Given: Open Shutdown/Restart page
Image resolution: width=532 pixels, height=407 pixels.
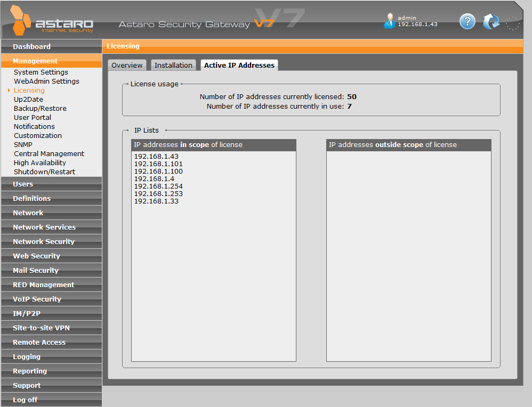Looking at the screenshot, I should 44,172.
